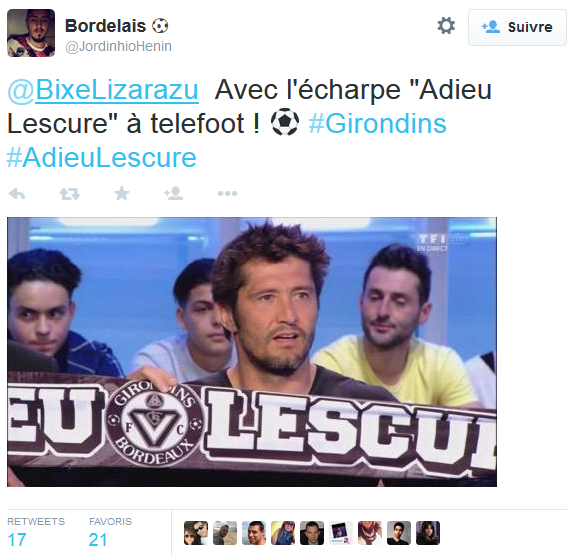Retweet this tweet using the retweet icon

(x=69, y=193)
